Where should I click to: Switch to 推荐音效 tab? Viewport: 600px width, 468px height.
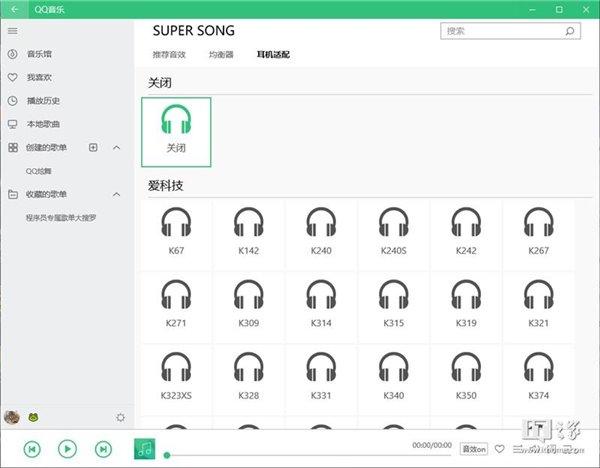click(169, 55)
